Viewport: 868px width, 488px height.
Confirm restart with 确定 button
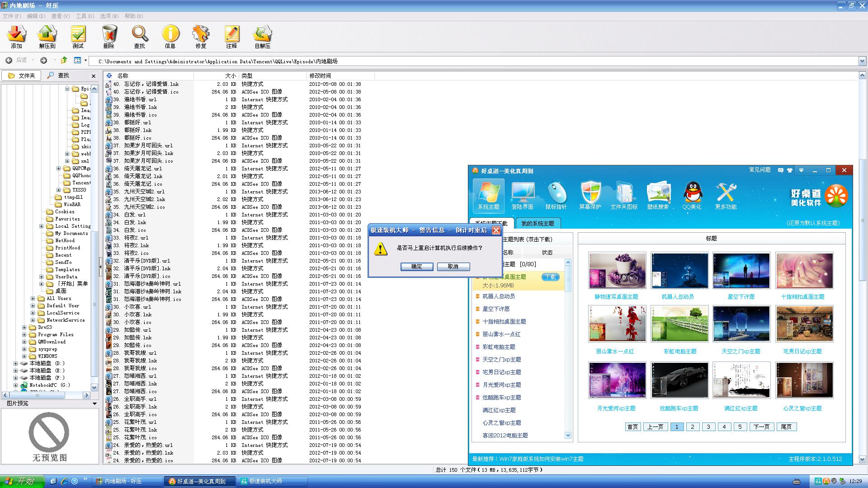pos(416,267)
